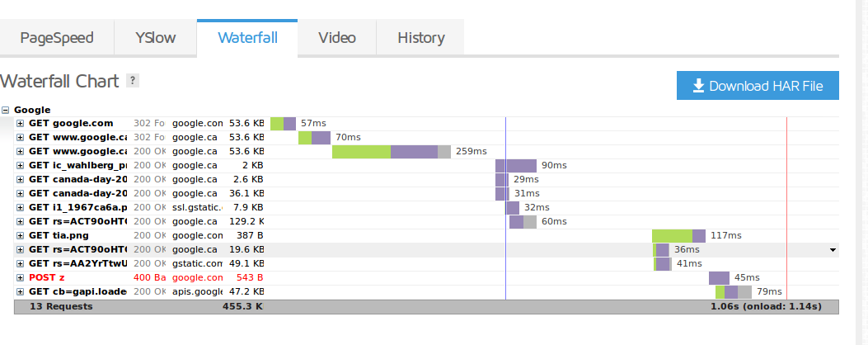The height and width of the screenshot is (345, 868).
Task: Click the download arrow icon in HAR button
Action: tap(699, 85)
